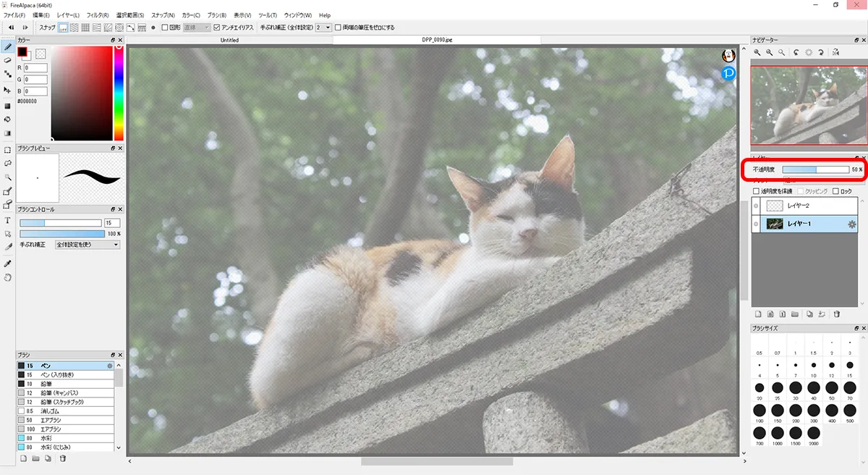Screen dimensions: 868x475
Task: Check the ロック layer checkbox
Action: (836, 191)
